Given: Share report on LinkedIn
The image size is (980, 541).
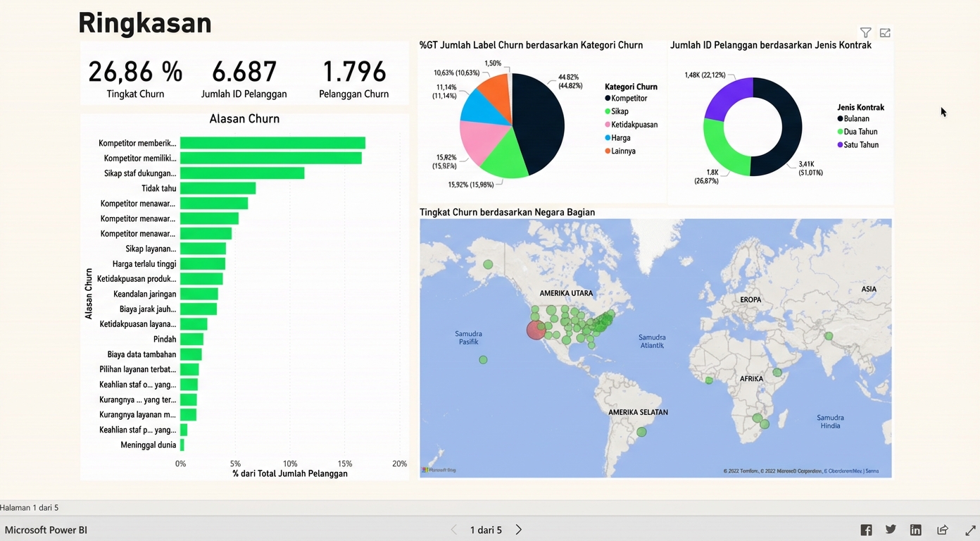Looking at the screenshot, I should pos(915,530).
